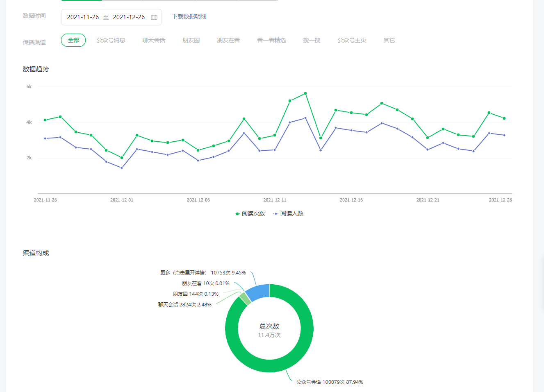Click the peak green data point above 5k
This screenshot has height=392, width=544.
305,93
